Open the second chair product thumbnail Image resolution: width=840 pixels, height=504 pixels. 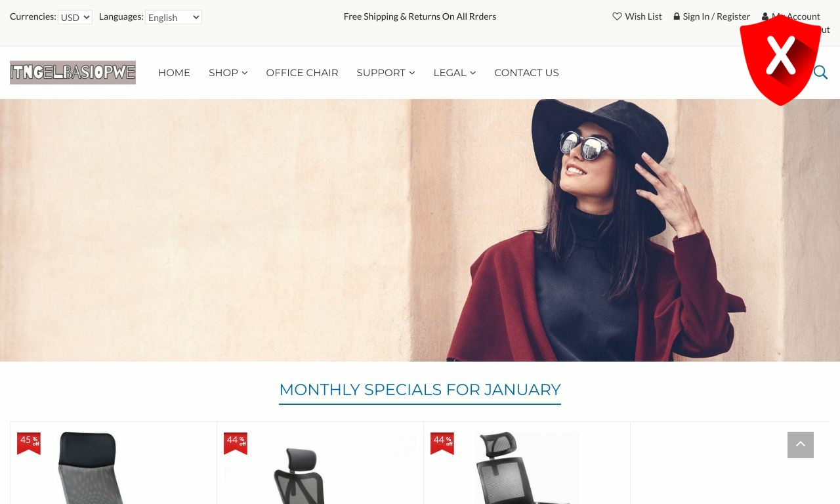[320, 468]
